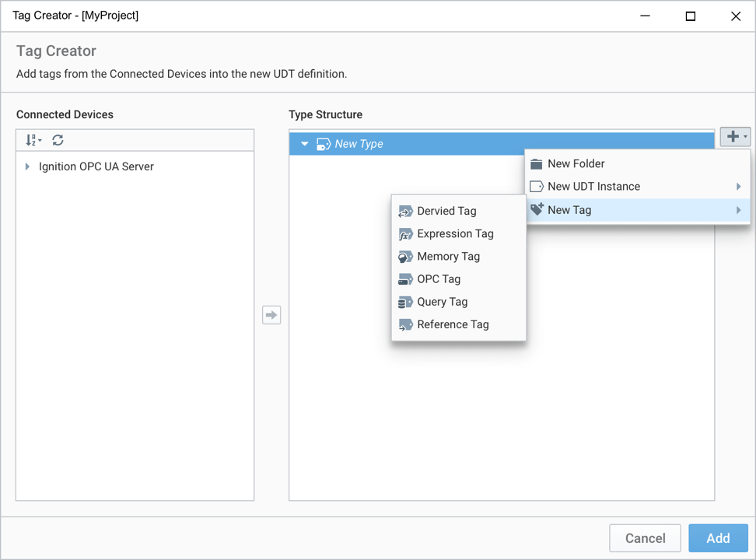
Task: Expand the New UDT Instance submenu arrow
Action: (x=738, y=186)
